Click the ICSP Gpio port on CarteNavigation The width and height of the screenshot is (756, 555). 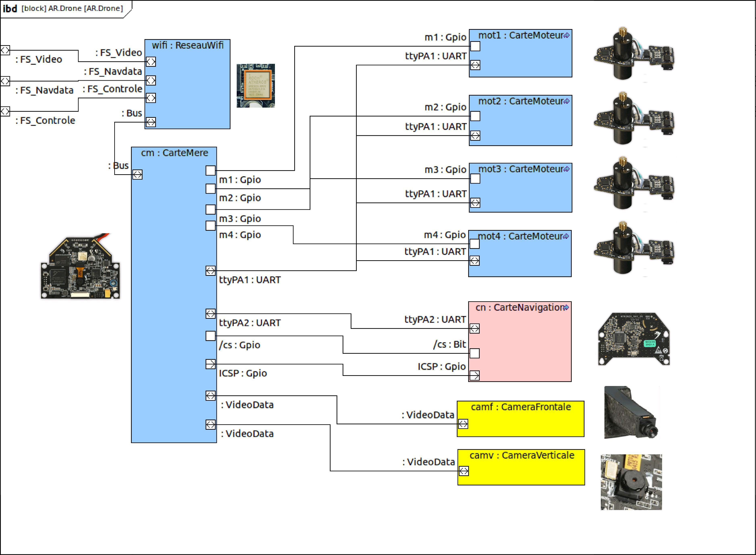(x=474, y=376)
